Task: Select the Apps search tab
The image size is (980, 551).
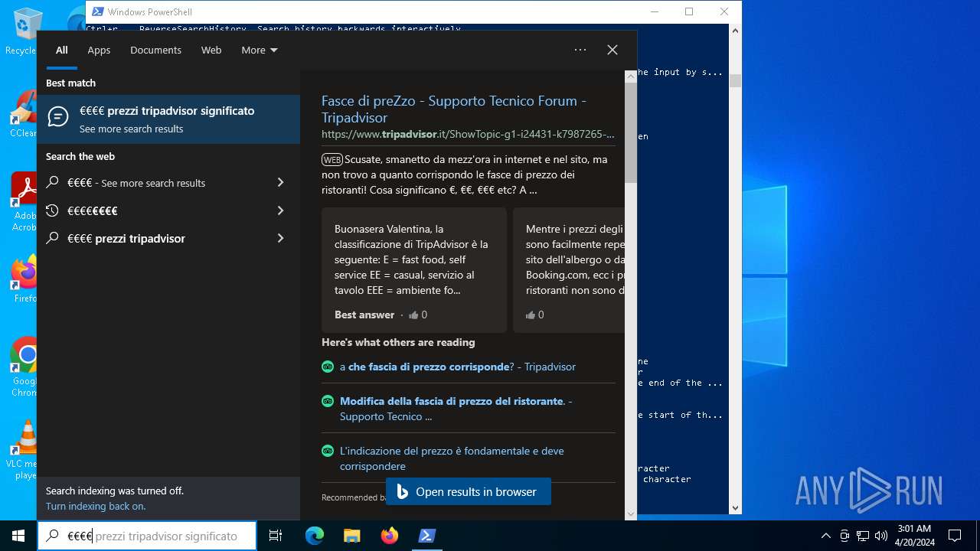Action: click(x=99, y=50)
